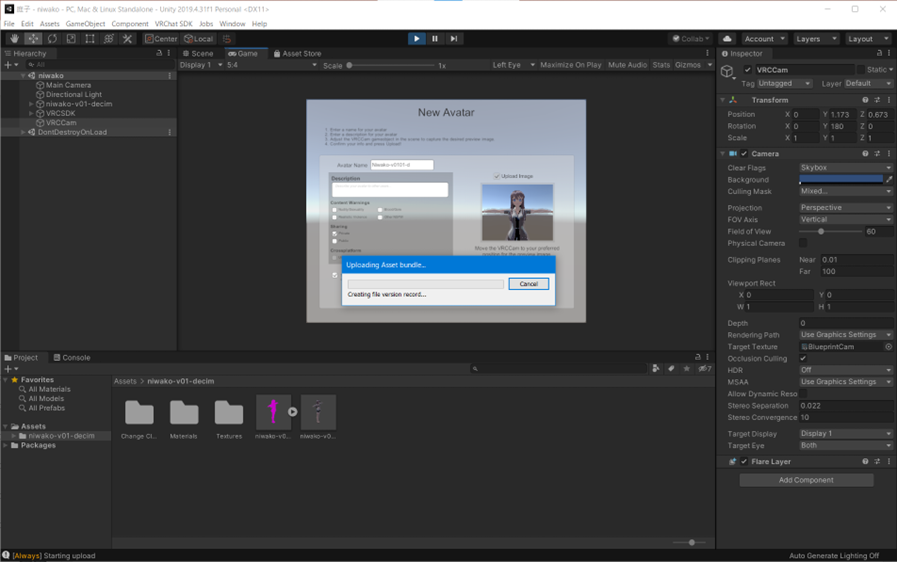Select the Scale tool

(x=71, y=39)
